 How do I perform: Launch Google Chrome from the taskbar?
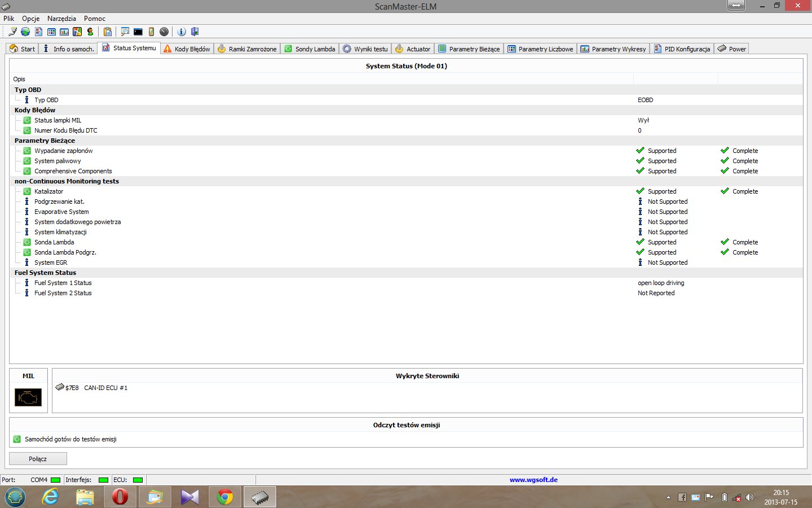225,497
